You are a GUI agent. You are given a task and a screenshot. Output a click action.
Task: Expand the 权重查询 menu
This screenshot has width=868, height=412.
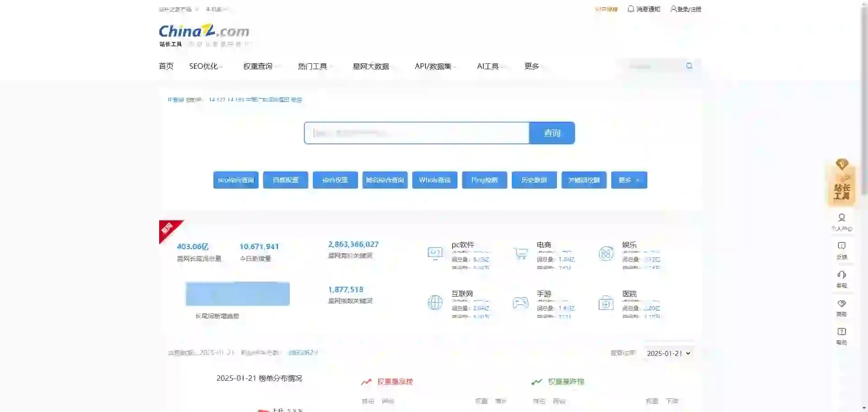pyautogui.click(x=261, y=66)
